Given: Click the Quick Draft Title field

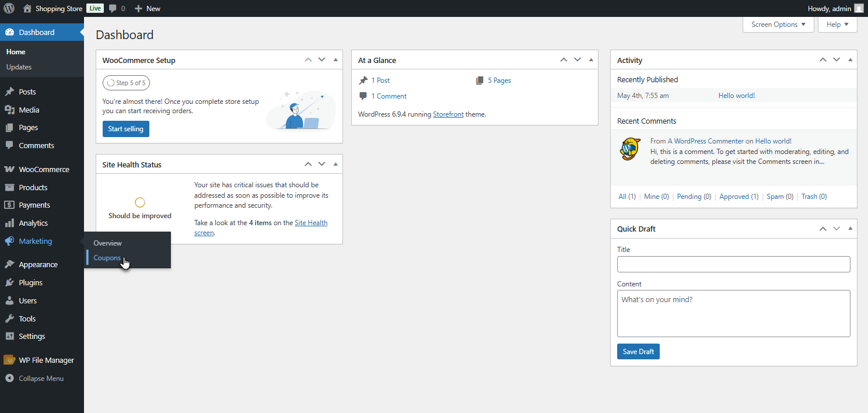Looking at the screenshot, I should pos(734,264).
